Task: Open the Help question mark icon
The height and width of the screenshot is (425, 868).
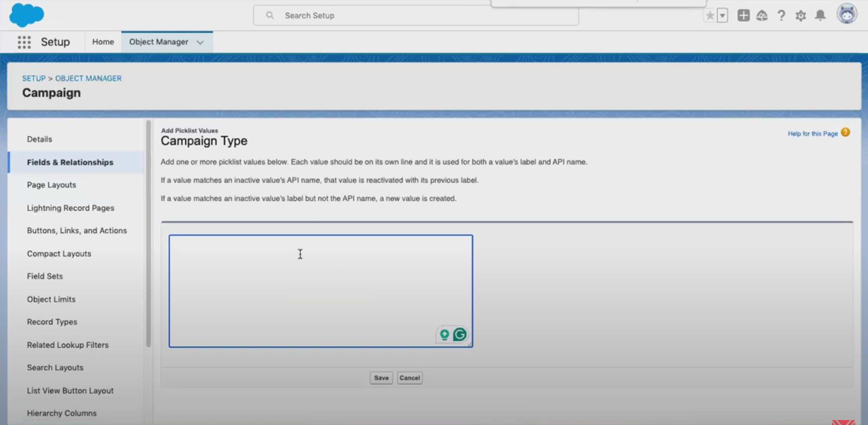Action: pos(781,16)
